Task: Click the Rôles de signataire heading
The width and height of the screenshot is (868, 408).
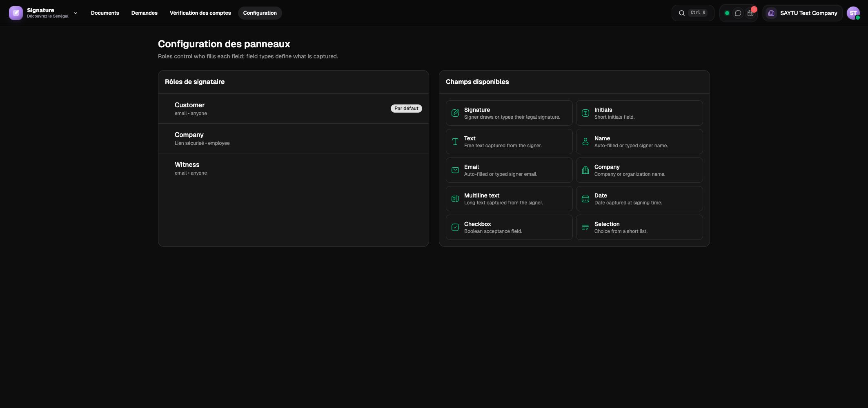Action: coord(195,82)
